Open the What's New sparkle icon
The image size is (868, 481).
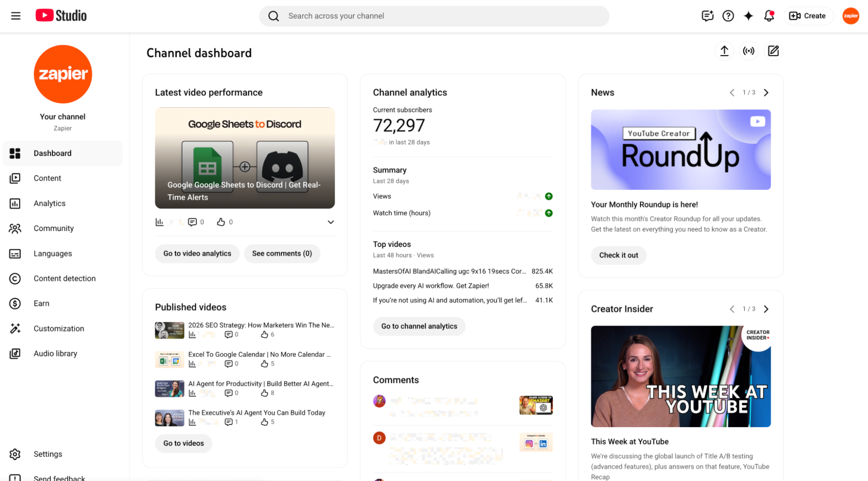[x=749, y=16]
